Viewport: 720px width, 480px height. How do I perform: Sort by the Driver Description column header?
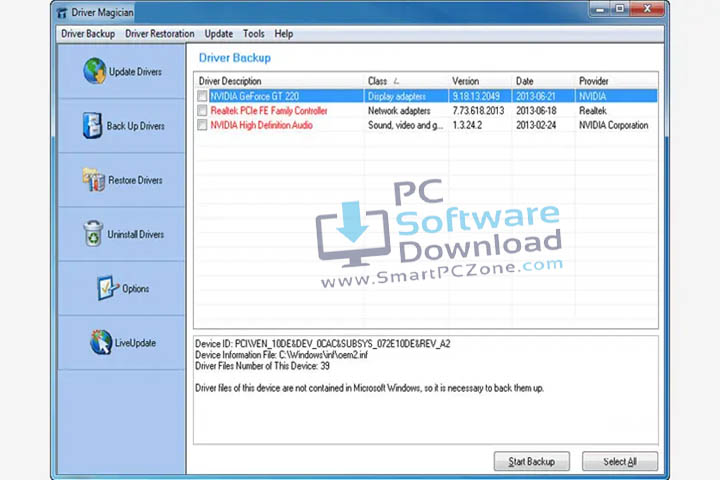point(280,81)
